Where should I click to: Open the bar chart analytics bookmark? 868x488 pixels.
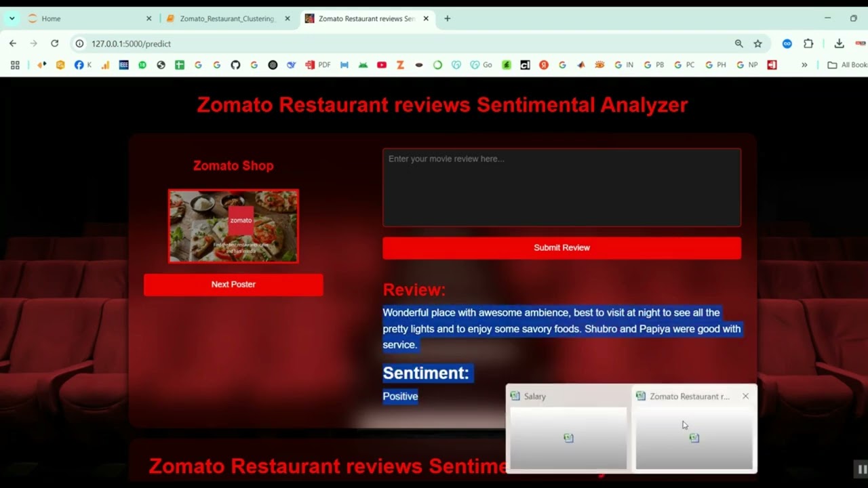(105, 65)
